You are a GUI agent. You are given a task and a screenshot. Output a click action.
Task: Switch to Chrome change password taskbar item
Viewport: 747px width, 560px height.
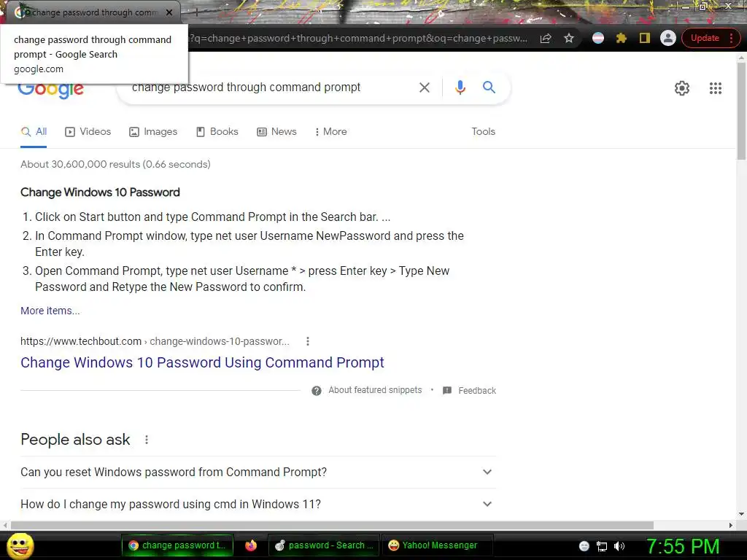point(177,545)
